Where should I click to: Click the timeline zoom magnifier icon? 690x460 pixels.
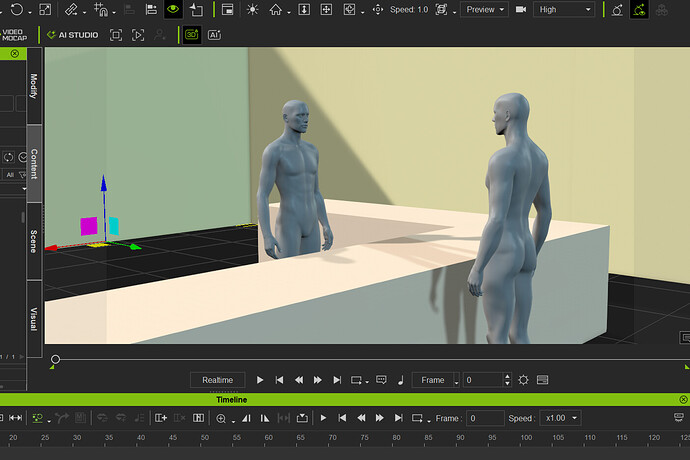tap(221, 418)
